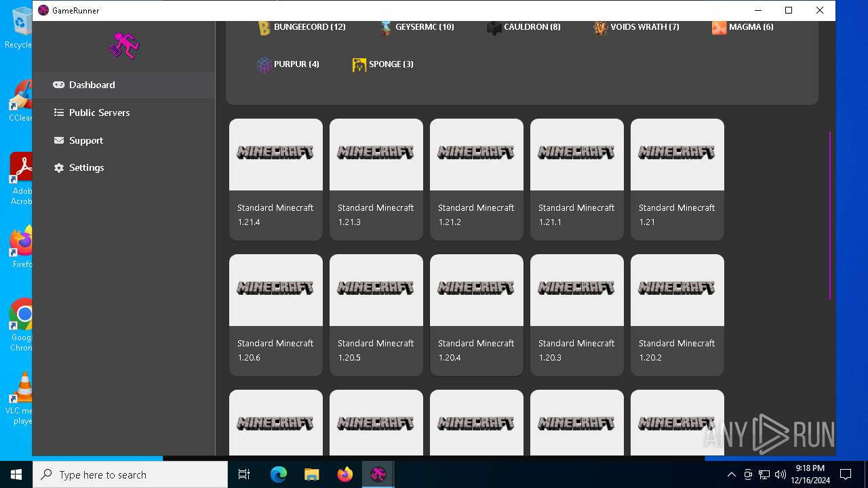
Task: Click the GameRunner taskbar icon
Action: point(378,474)
